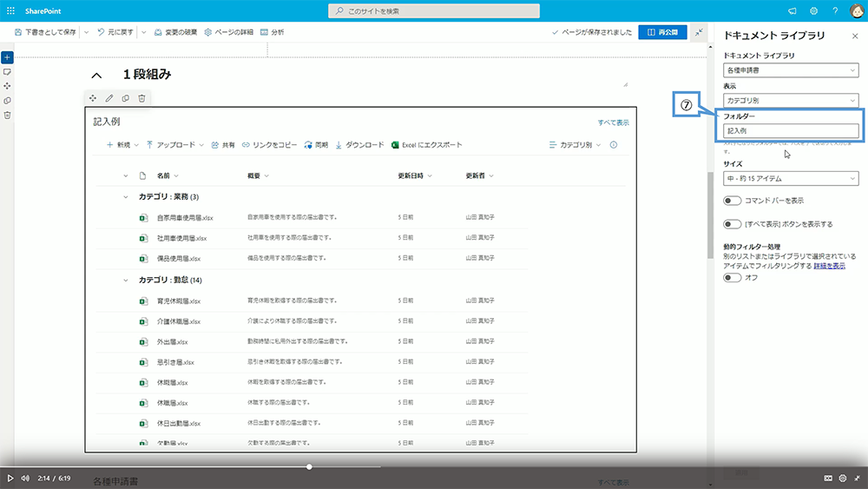
Task: Click the video play button
Action: [10, 478]
